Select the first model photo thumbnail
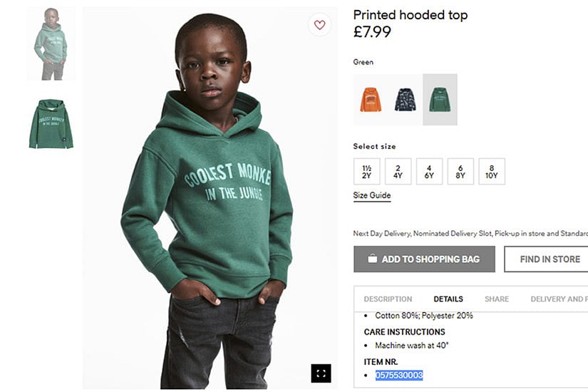Screen dimensions: 588x392 51,44
